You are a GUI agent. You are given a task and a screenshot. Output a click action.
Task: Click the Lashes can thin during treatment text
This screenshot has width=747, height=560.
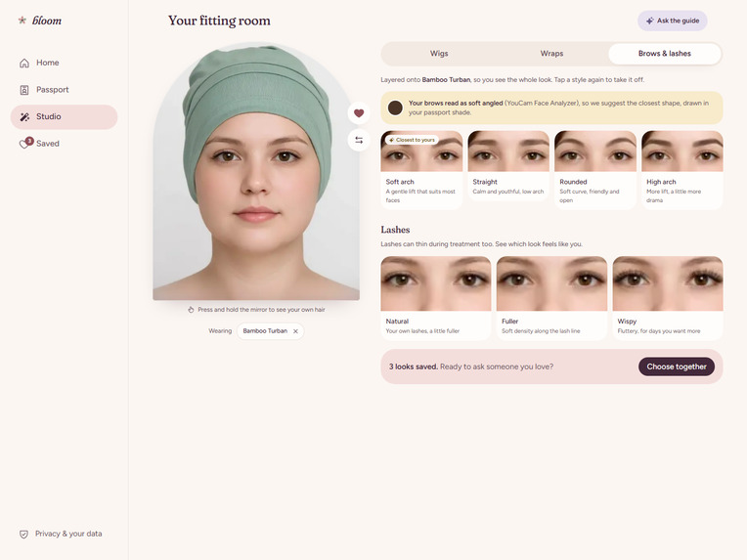click(481, 243)
